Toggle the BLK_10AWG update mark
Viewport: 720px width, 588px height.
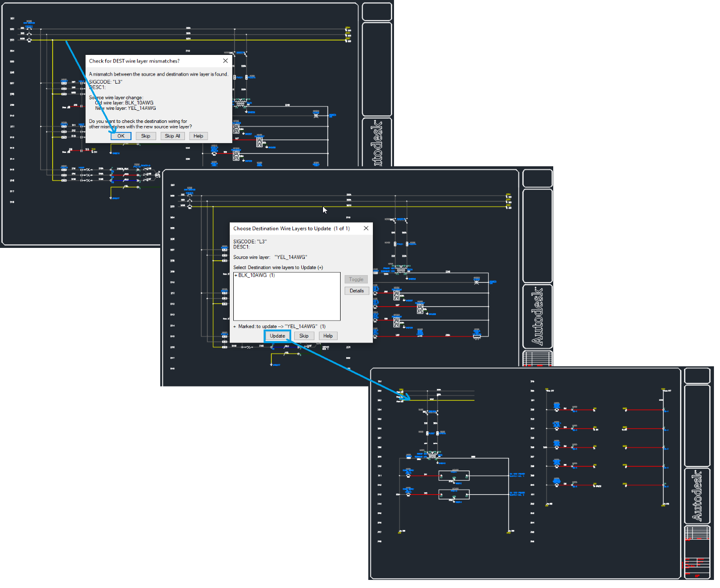[356, 279]
